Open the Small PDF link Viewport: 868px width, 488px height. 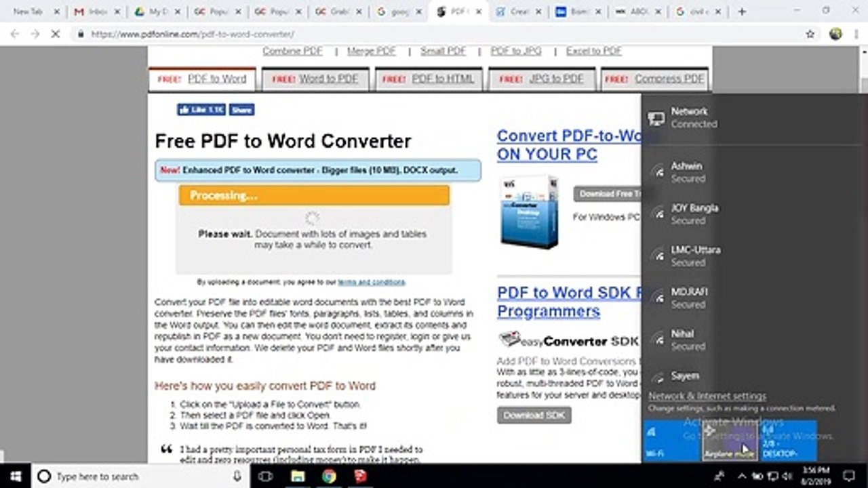[443, 51]
